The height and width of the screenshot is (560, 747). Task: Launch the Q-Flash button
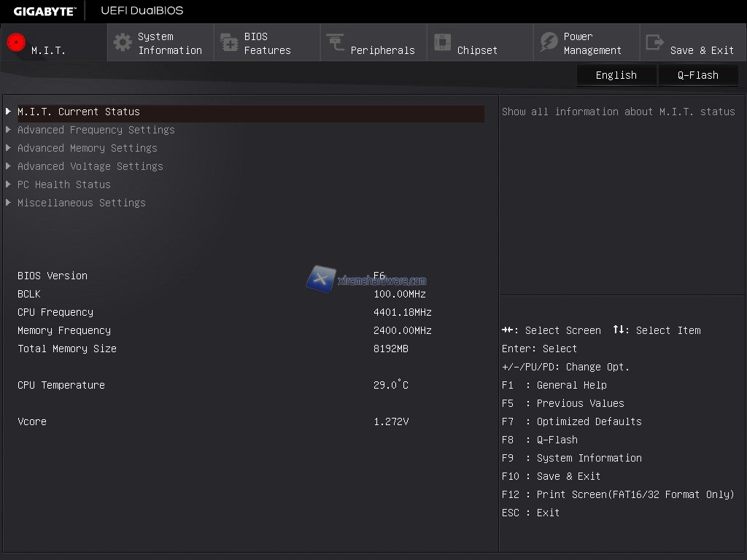point(697,75)
